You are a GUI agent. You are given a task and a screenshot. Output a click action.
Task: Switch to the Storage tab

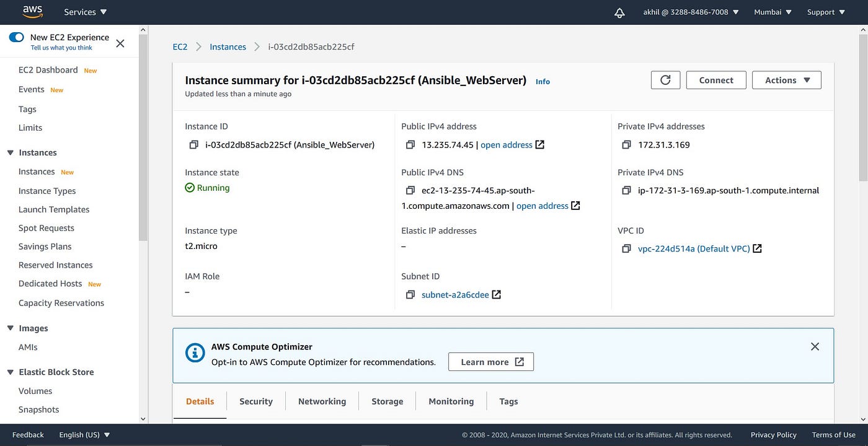pos(387,401)
